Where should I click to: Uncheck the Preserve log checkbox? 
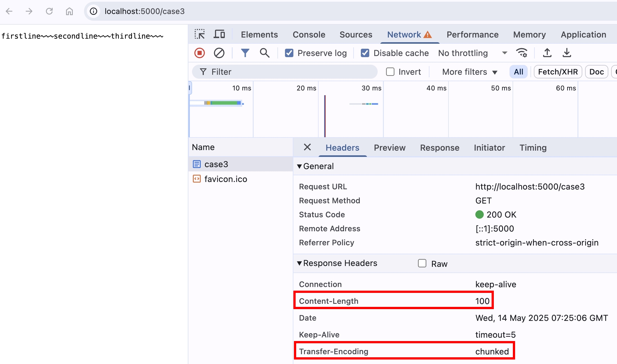coord(289,53)
